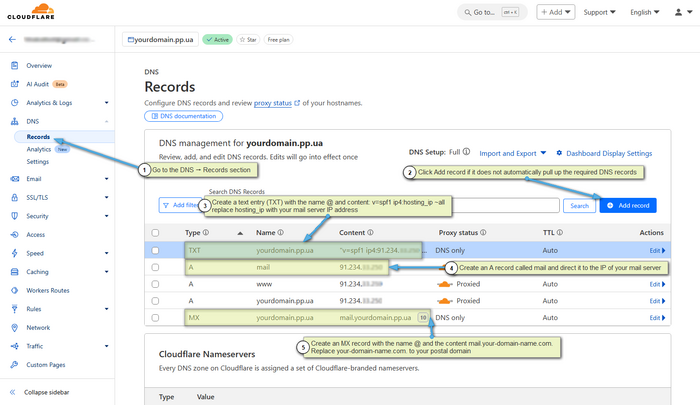700x405 pixels.
Task: Open Custom Pages menu item
Action: (46, 365)
